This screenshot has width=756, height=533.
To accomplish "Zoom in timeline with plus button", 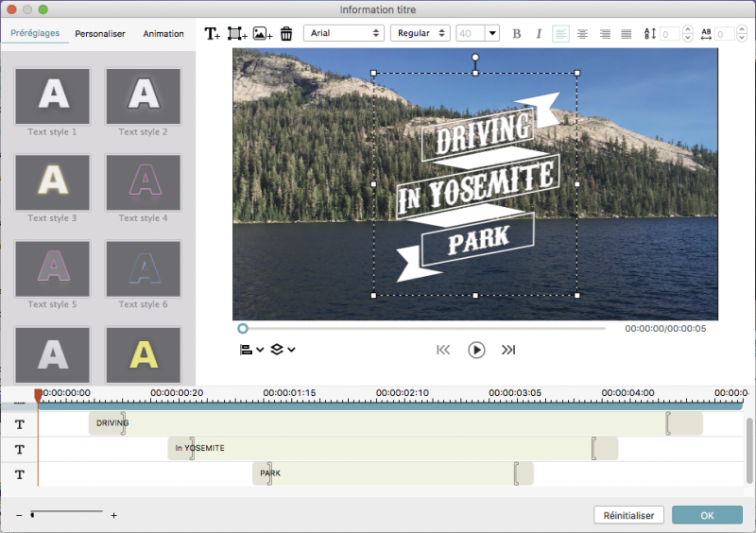I will tap(113, 516).
